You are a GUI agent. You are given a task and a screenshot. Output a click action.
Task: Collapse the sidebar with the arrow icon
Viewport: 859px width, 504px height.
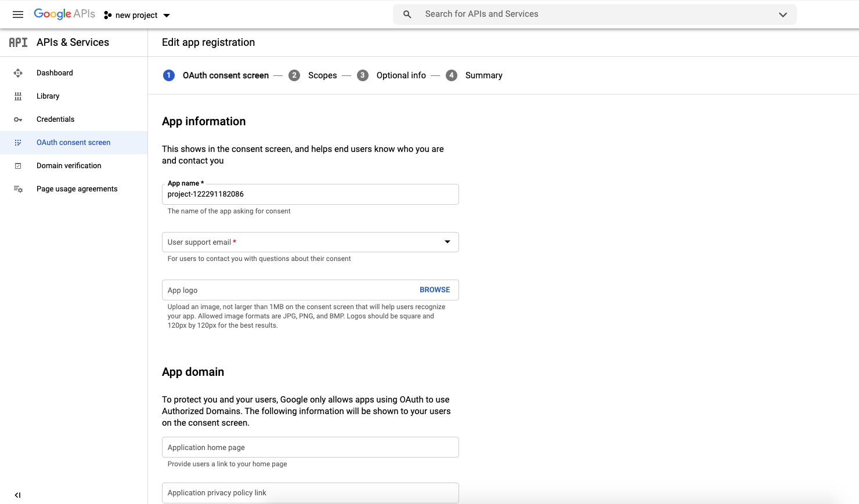point(17,495)
